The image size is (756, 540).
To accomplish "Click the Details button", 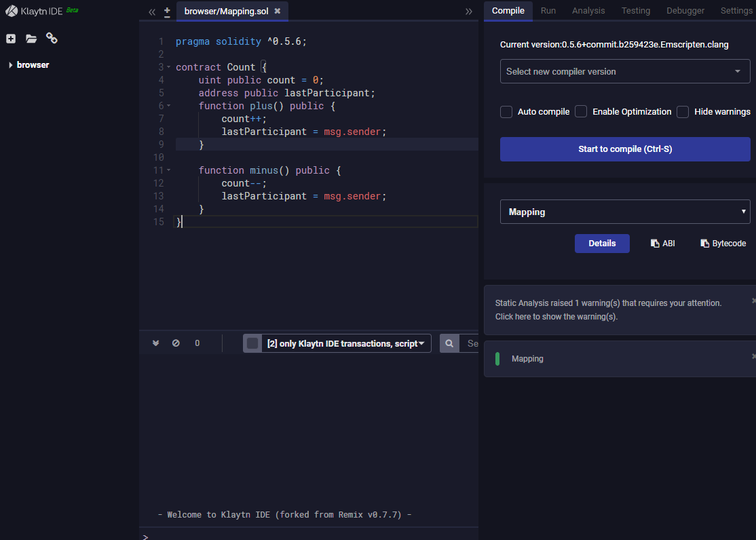I will point(602,244).
